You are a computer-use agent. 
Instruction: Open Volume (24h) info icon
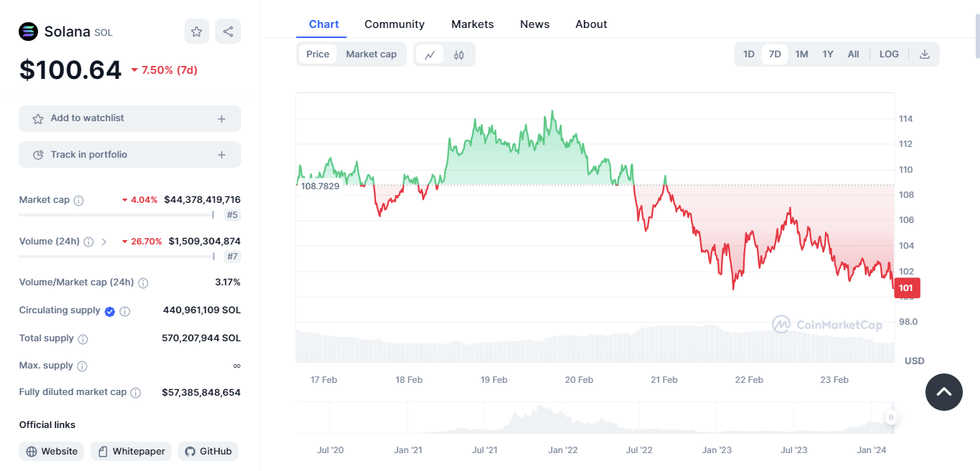point(89,242)
